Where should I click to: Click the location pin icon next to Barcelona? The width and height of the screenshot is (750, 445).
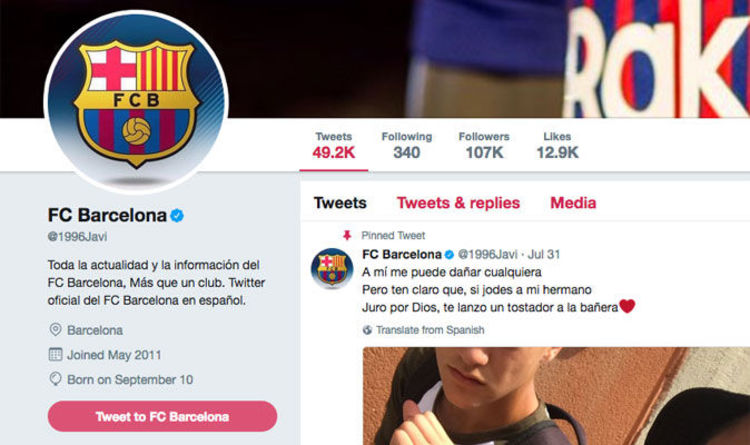pos(55,329)
